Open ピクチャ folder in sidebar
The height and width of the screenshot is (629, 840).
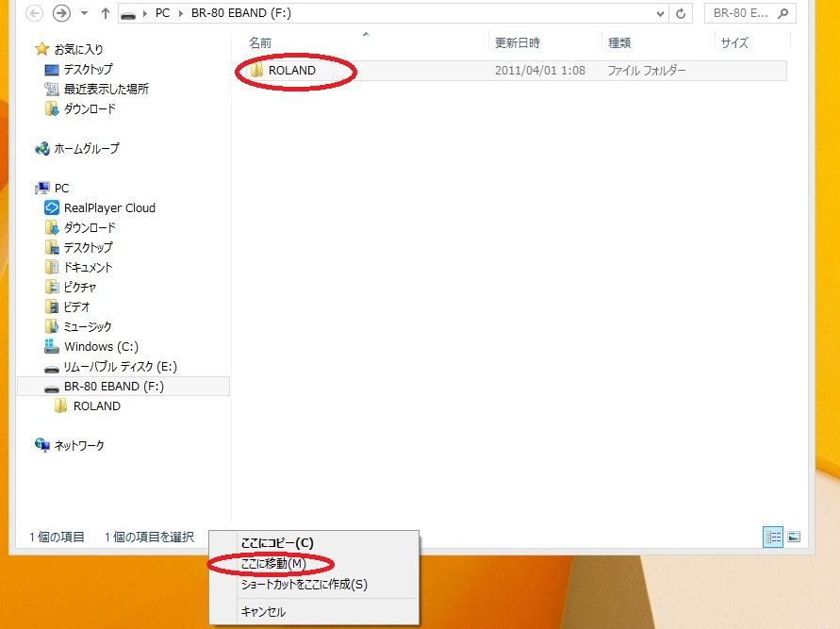click(x=79, y=288)
